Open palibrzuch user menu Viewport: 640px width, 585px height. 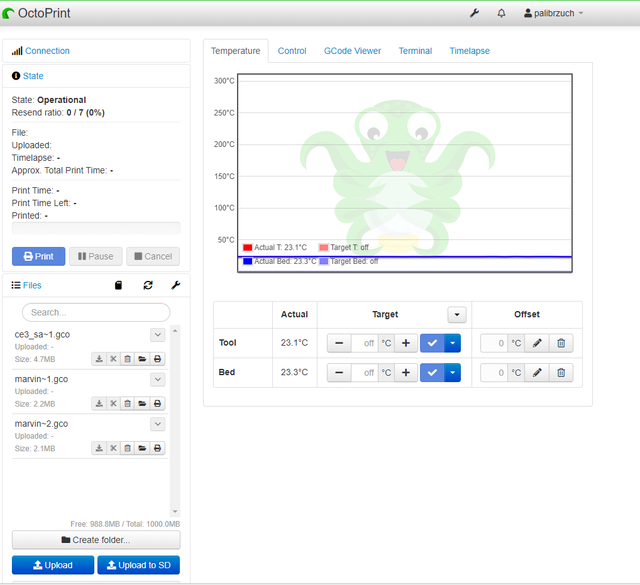tap(553, 13)
